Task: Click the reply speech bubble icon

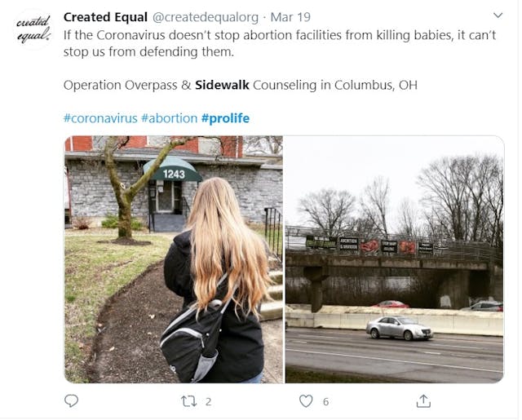Action: (x=72, y=400)
